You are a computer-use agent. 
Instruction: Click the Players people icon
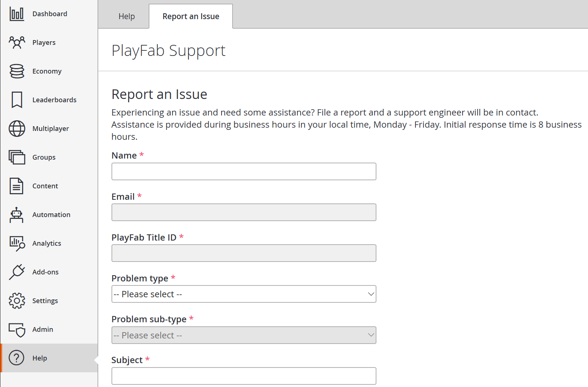pos(17,43)
